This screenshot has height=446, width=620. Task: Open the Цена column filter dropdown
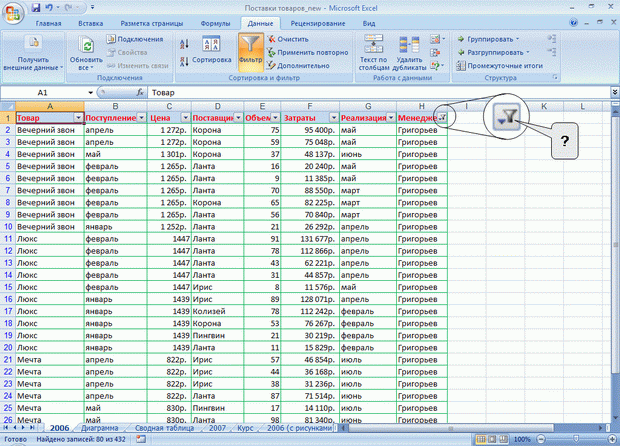[185, 117]
